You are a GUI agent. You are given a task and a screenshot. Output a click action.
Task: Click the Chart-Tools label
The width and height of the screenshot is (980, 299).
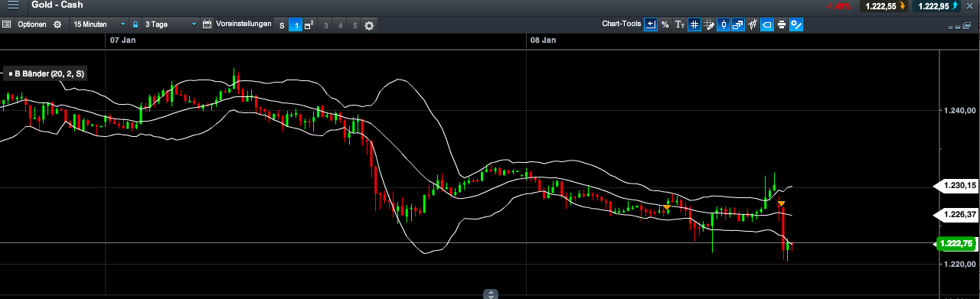[x=622, y=24]
